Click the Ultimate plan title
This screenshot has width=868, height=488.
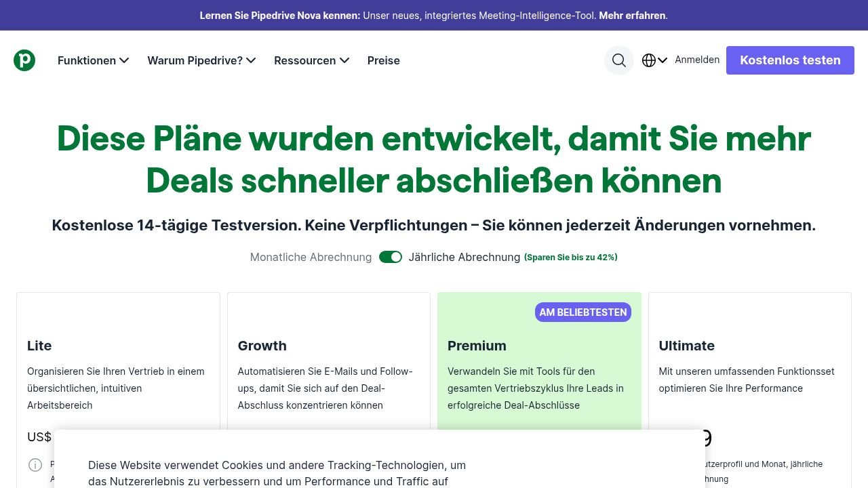[x=687, y=346]
